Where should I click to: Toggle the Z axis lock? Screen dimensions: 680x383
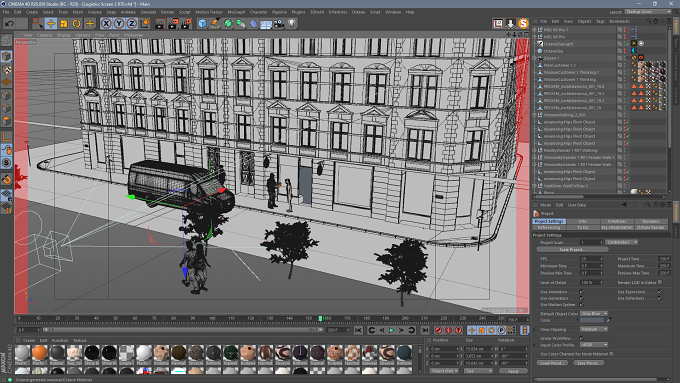[x=131, y=23]
